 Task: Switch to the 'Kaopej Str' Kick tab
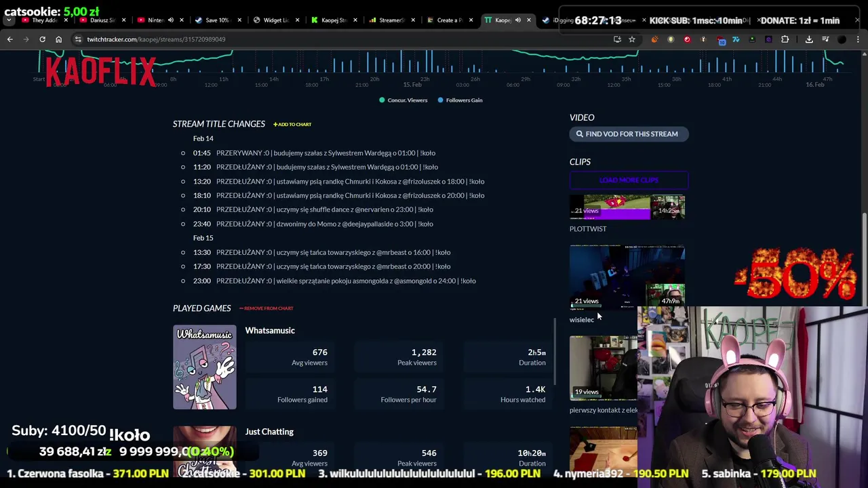coord(333,20)
